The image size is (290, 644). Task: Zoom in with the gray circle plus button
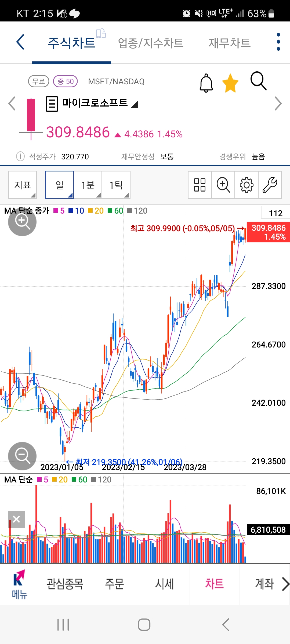[x=22, y=222]
